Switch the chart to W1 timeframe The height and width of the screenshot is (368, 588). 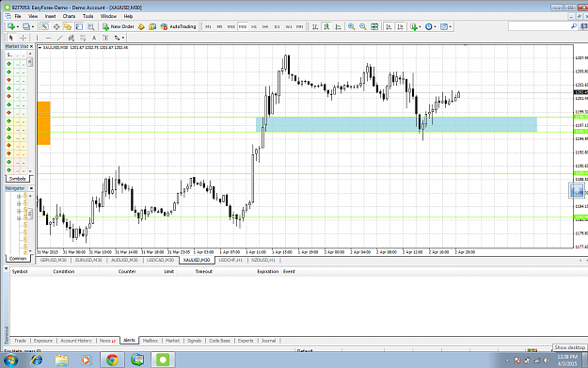click(x=289, y=26)
